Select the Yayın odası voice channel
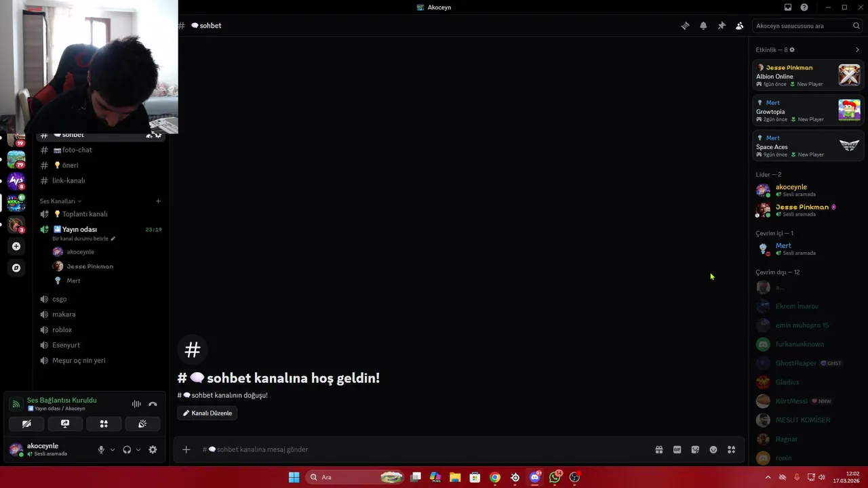 [x=101, y=230]
